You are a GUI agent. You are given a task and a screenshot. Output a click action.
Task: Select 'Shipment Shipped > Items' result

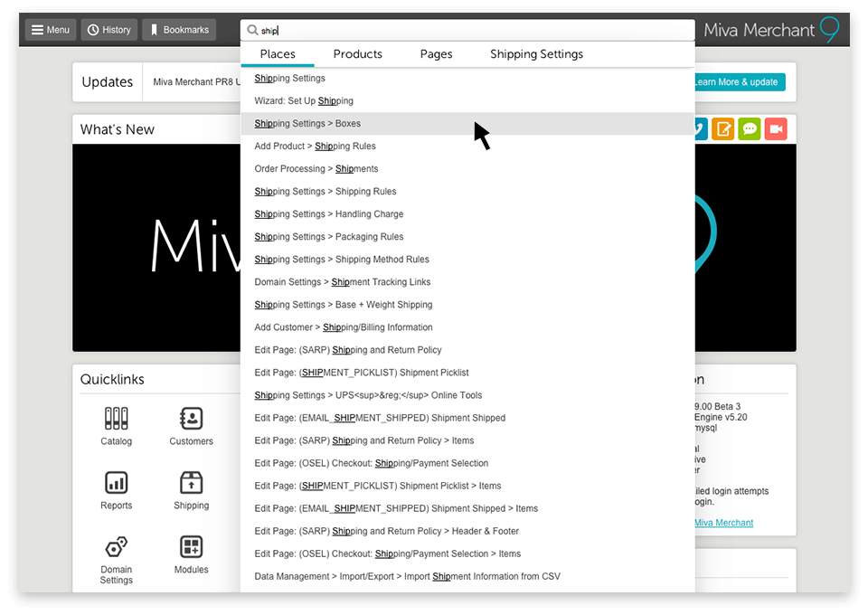(467, 509)
